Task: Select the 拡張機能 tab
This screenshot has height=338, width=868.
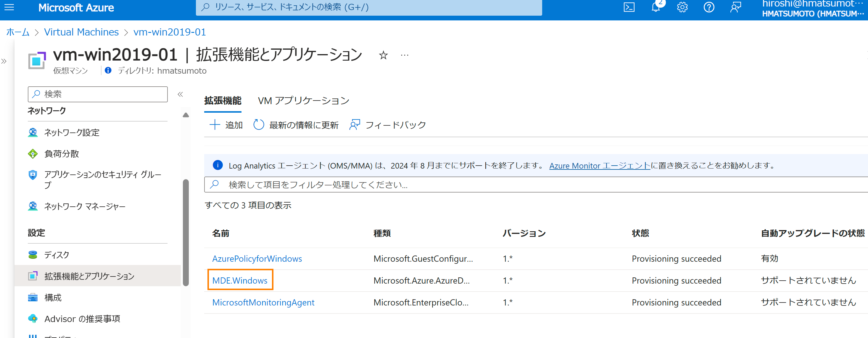Action: (x=223, y=101)
